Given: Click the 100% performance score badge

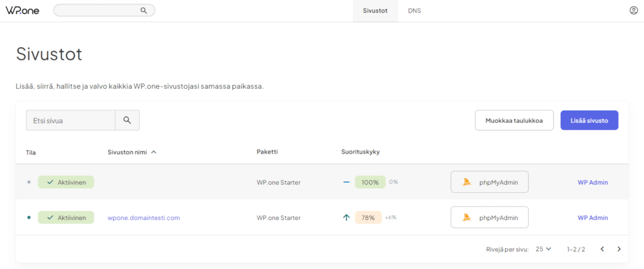Looking at the screenshot, I should tap(370, 182).
